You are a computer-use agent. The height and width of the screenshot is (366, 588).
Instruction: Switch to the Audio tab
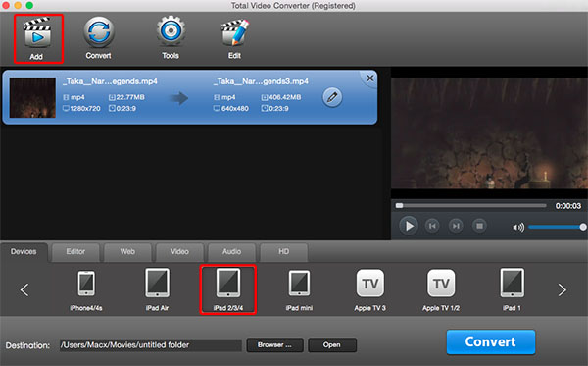coord(231,252)
